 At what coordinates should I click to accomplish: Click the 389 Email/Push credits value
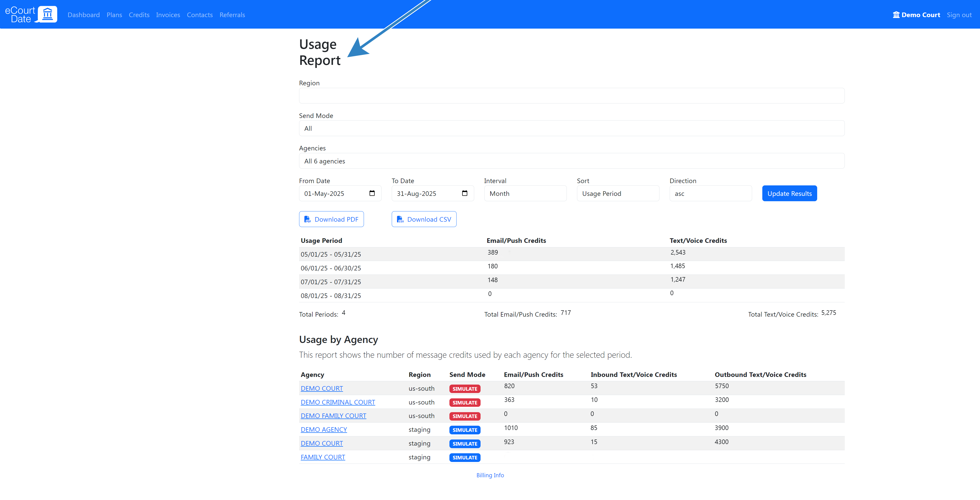pos(493,253)
